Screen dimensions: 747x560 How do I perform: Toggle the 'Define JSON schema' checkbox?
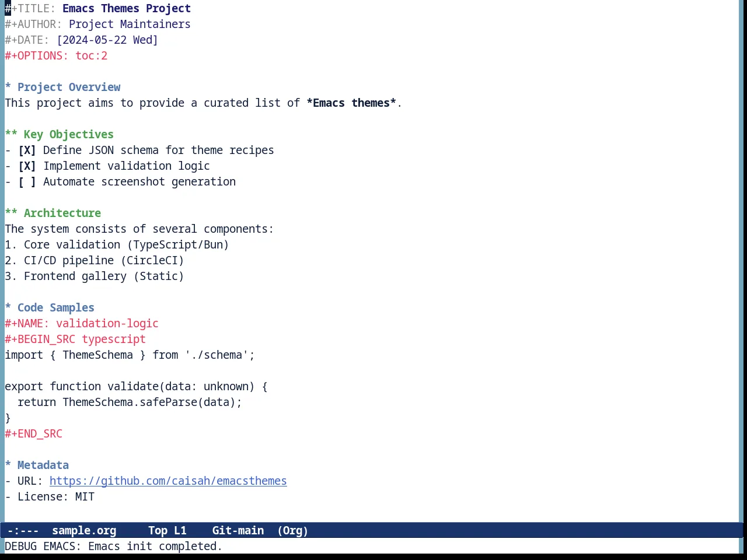pos(27,150)
